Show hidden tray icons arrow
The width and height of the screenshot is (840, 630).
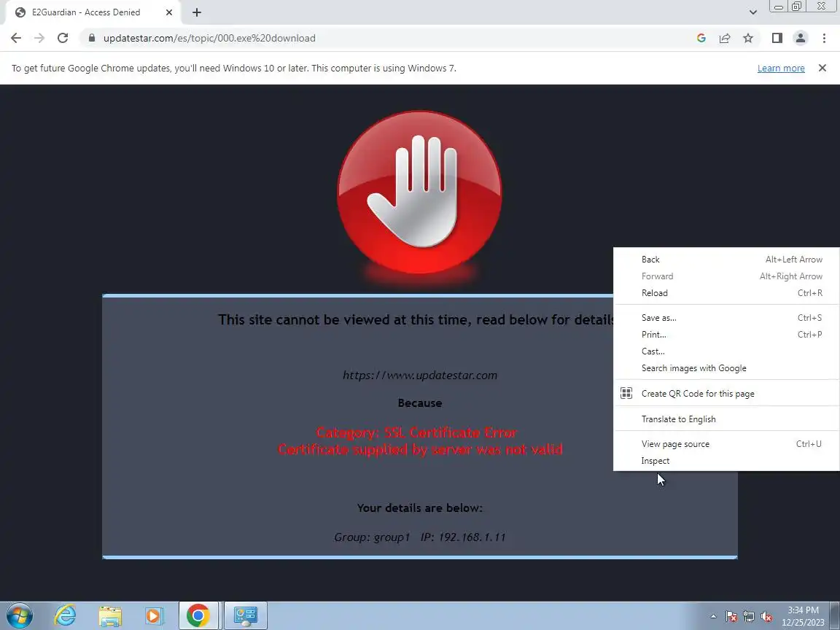point(713,616)
